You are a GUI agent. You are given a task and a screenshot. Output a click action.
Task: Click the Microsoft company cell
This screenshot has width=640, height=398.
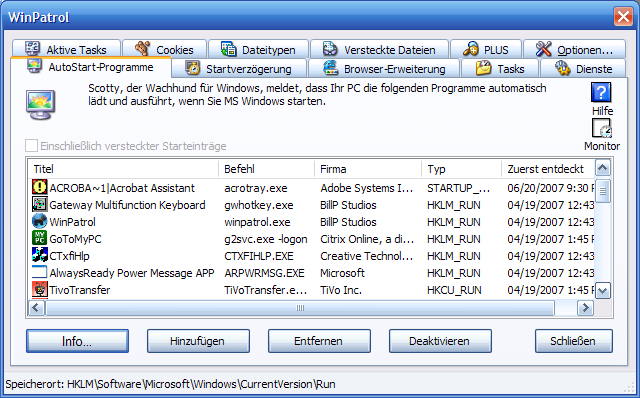[342, 273]
